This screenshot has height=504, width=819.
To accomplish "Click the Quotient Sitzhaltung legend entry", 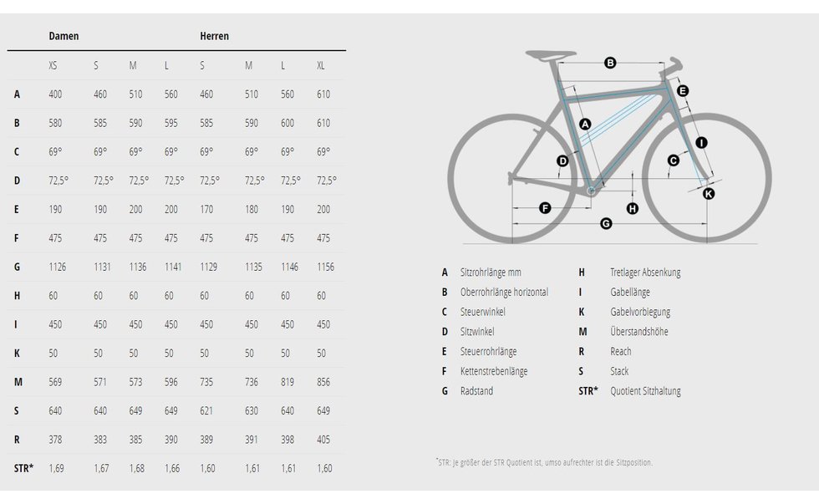I will (x=645, y=390).
